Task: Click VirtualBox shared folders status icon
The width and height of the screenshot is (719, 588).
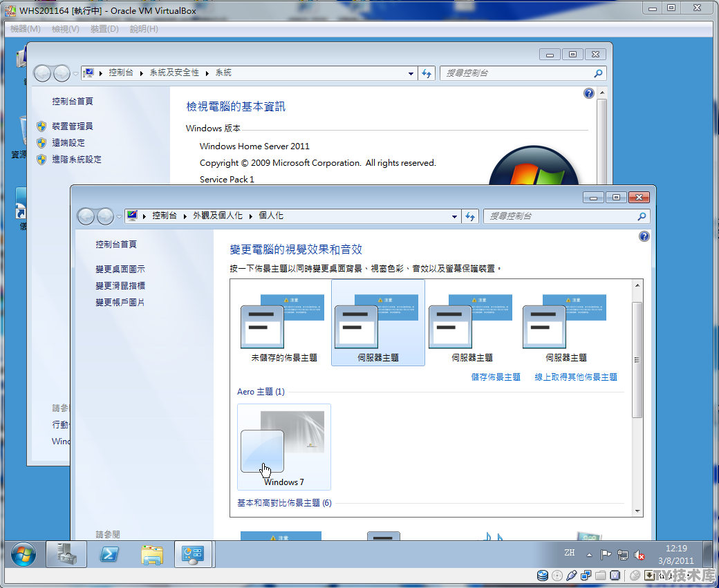Action: pyautogui.click(x=600, y=576)
